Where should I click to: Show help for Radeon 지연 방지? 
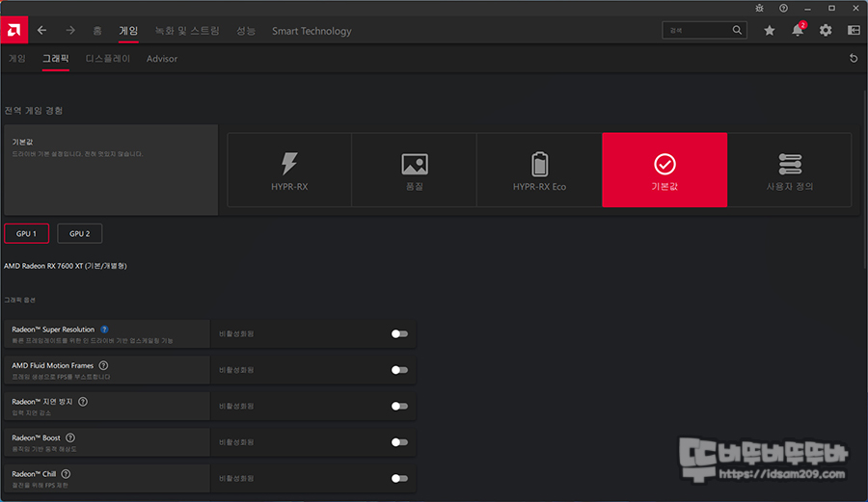[83, 402]
